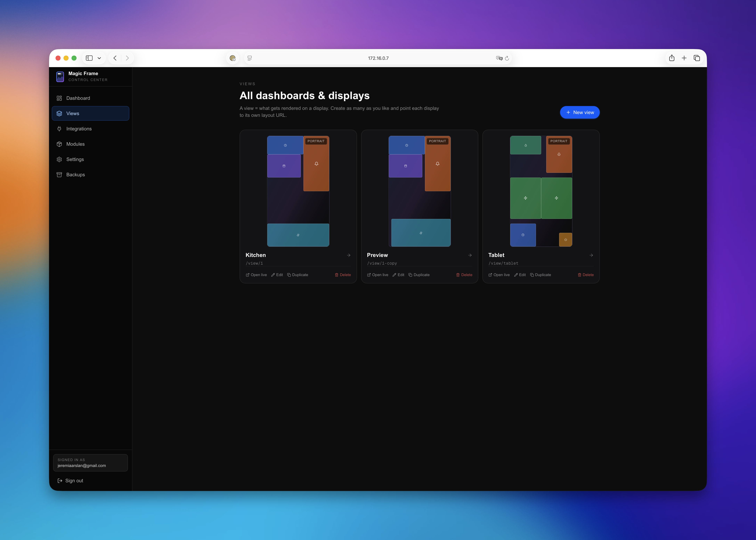Open the Dashboard sidebar item
Viewport: 756px width, 540px height.
click(x=90, y=98)
